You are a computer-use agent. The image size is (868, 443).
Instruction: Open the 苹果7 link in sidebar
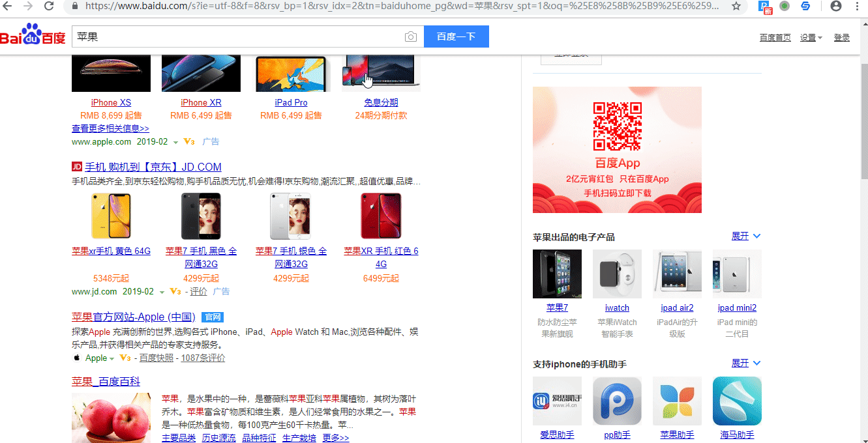tap(557, 307)
